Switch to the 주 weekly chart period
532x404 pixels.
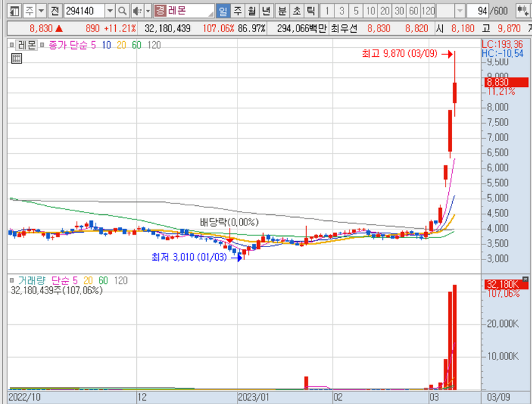tap(238, 11)
